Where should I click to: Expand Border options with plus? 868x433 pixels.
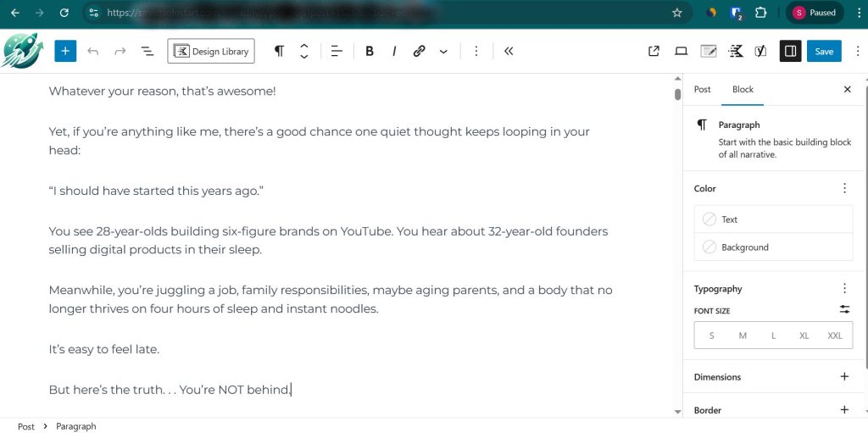(x=844, y=410)
